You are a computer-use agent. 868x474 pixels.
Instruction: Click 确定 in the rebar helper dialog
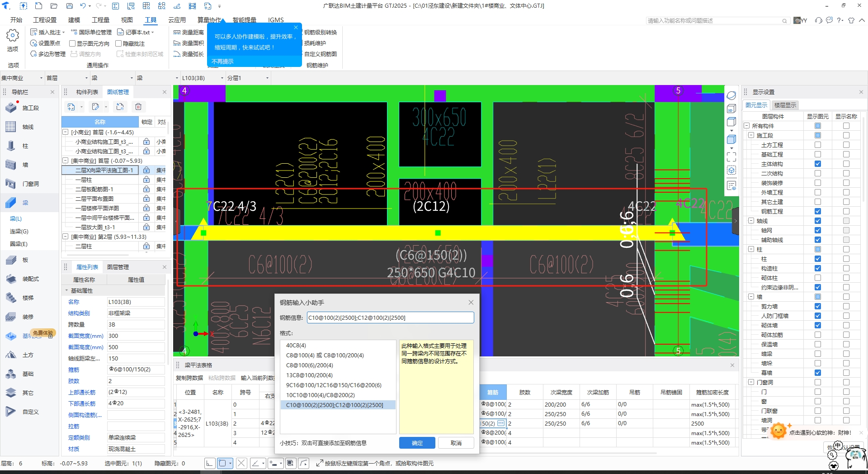coord(417,443)
